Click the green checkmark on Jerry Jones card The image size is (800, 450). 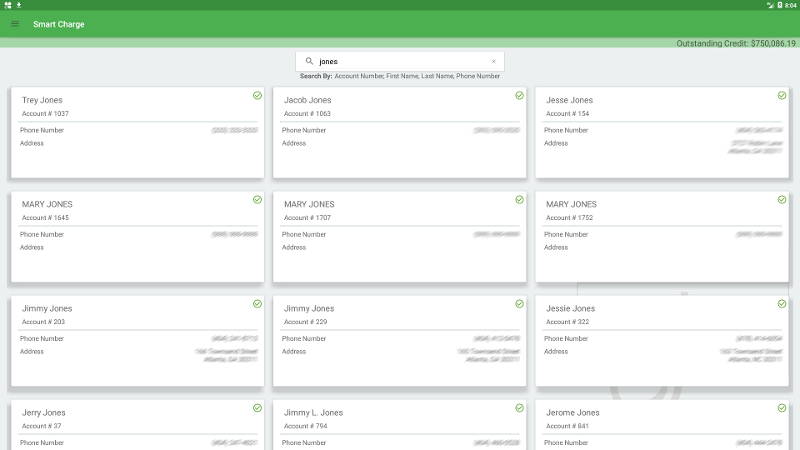(x=257, y=408)
